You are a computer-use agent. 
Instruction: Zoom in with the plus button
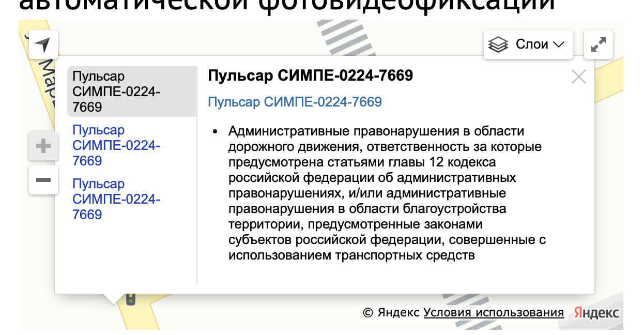tap(43, 146)
